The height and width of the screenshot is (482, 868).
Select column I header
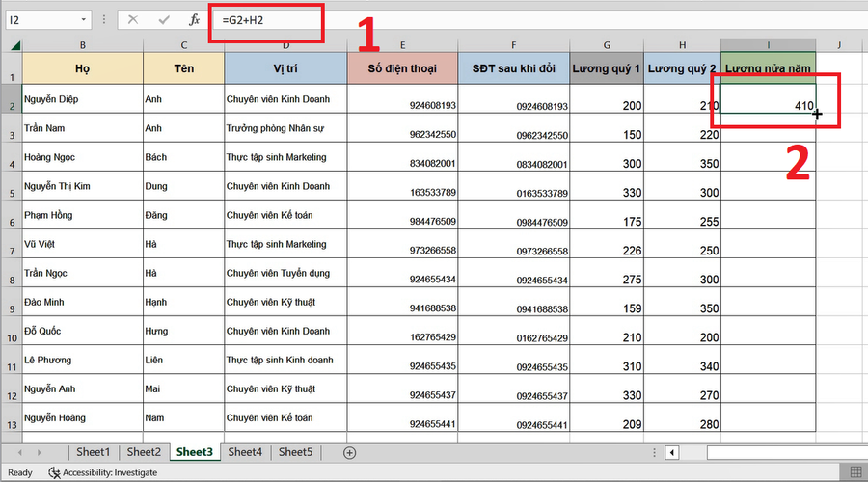(769, 45)
